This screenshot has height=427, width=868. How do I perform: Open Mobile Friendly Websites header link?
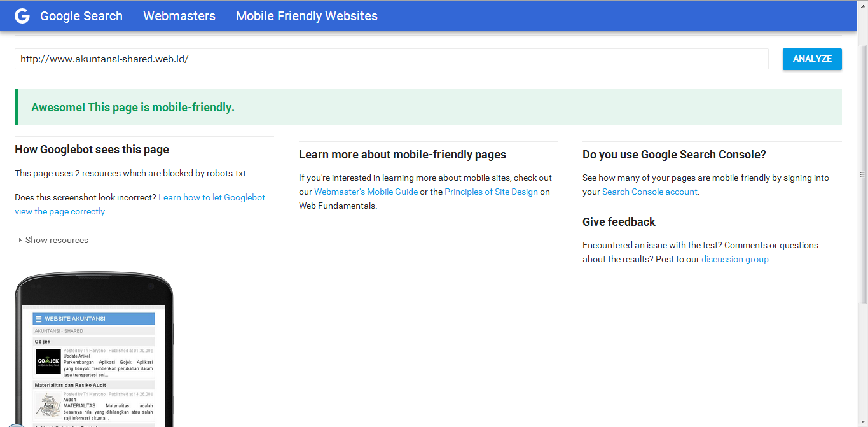point(307,16)
